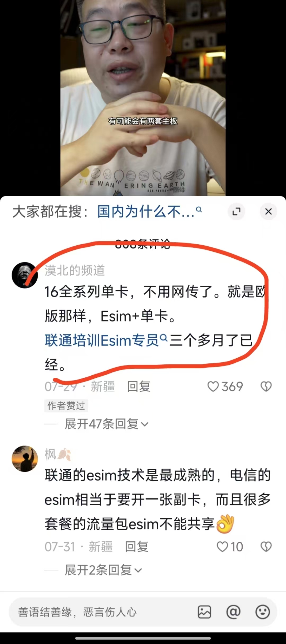Close the comments panel
Screen dimensions: 286x644
coord(269,211)
